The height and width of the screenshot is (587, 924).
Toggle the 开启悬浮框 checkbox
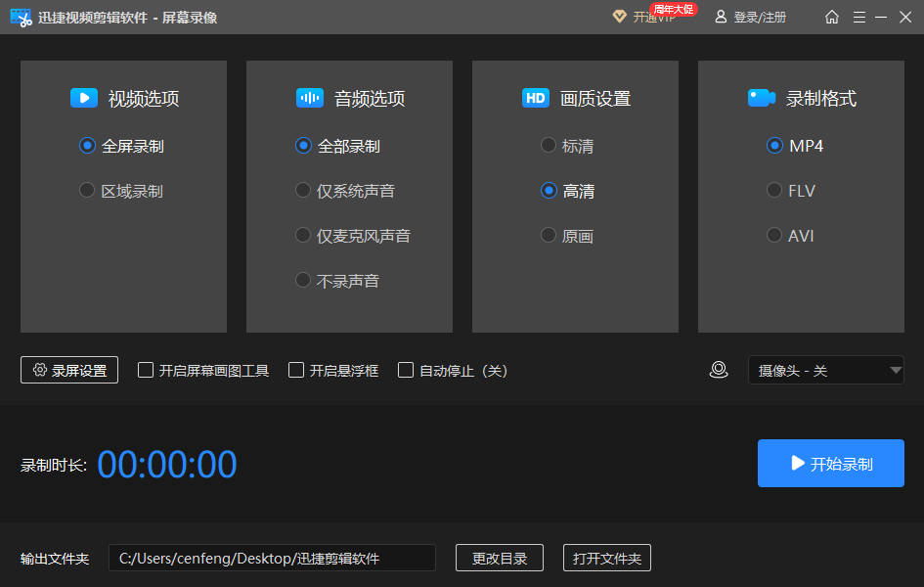point(296,370)
